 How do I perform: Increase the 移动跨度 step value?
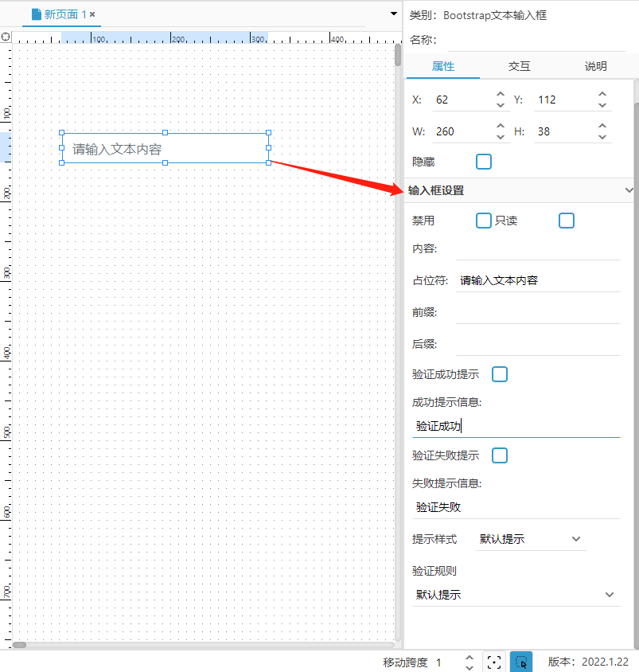tap(470, 657)
